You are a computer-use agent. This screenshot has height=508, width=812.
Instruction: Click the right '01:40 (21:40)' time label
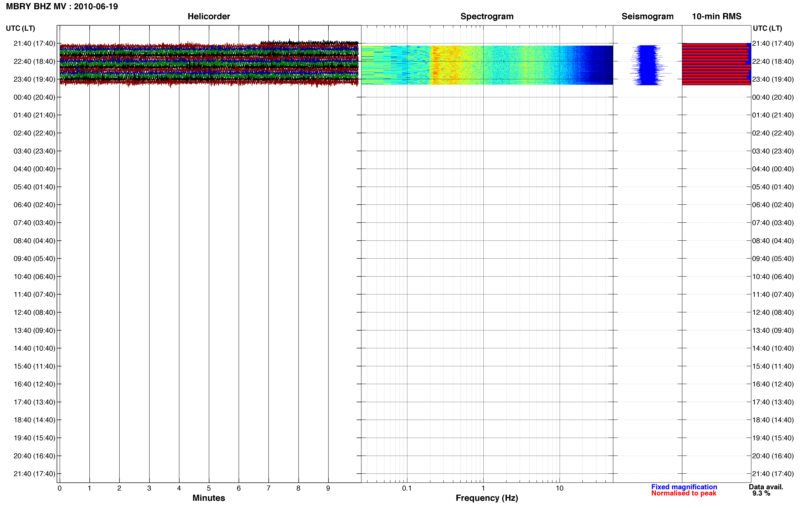click(x=773, y=115)
